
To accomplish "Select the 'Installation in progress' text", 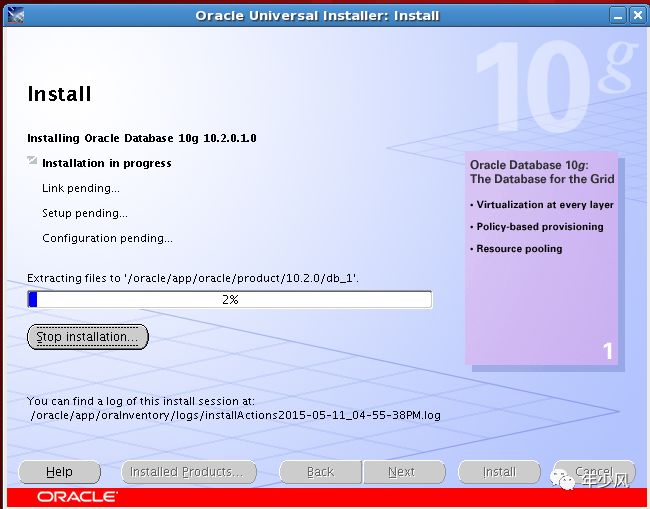I will tap(107, 163).
